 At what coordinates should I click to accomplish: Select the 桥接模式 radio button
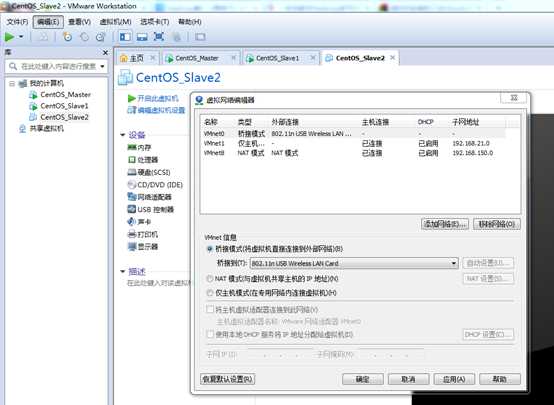click(x=210, y=249)
